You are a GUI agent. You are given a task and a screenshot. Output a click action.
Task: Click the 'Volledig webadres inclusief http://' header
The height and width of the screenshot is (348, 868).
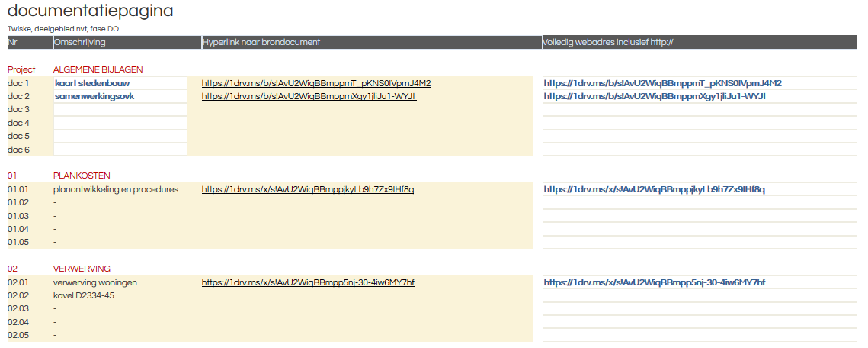pos(607,42)
